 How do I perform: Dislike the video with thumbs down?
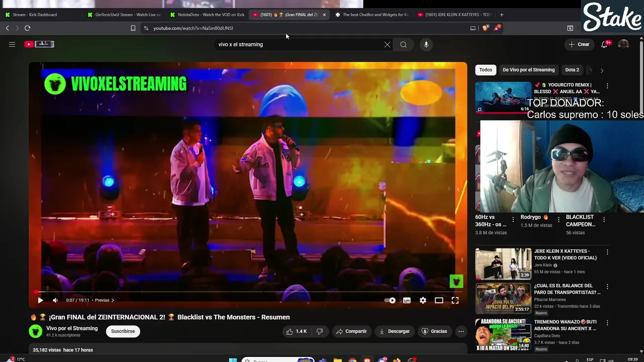pos(319,331)
